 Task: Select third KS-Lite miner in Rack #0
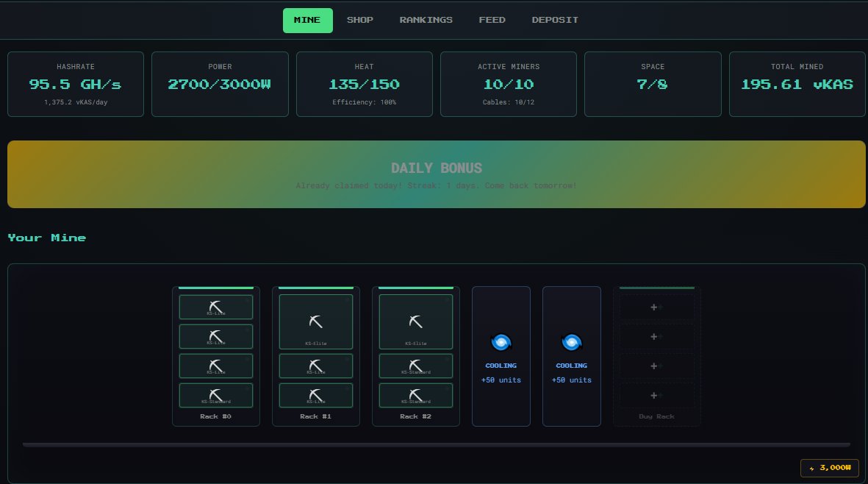coord(216,366)
